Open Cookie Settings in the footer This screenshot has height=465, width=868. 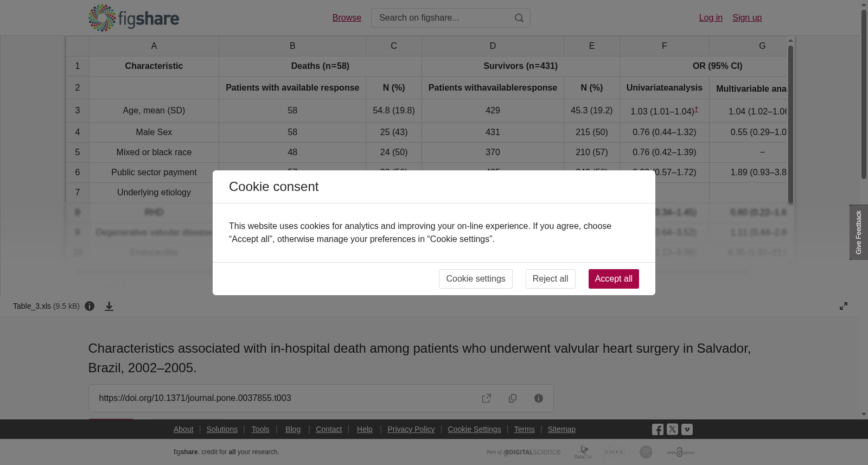tap(474, 429)
